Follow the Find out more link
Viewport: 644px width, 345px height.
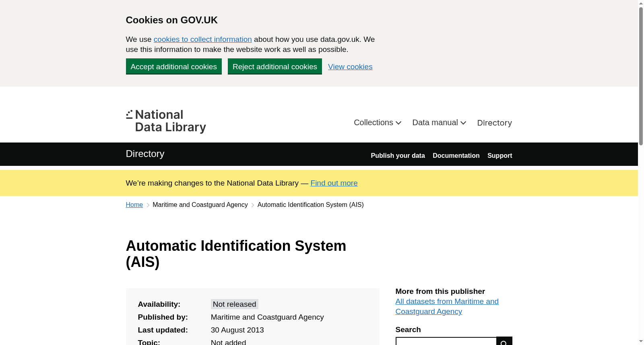pos(334,183)
